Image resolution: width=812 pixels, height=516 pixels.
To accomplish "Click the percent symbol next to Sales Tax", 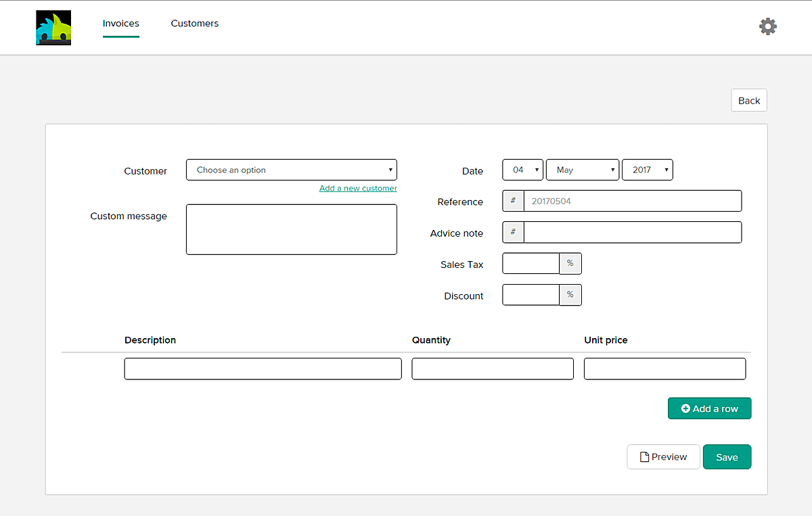I will (x=570, y=263).
